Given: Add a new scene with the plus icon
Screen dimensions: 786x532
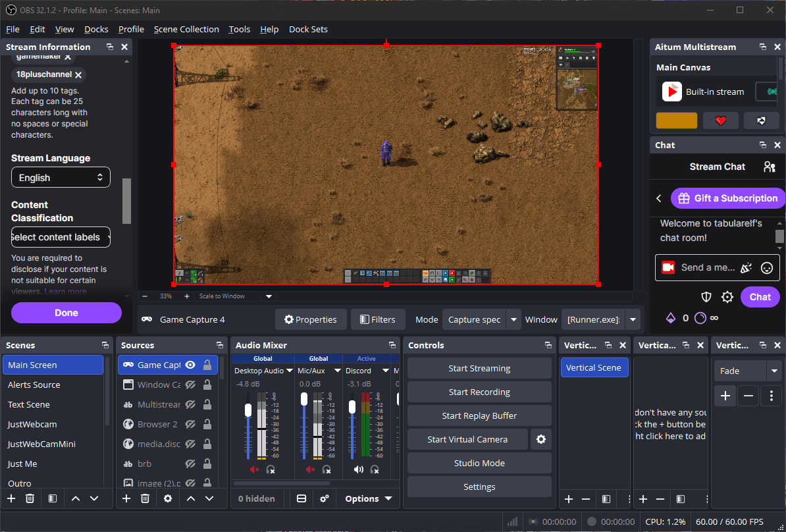Looking at the screenshot, I should pos(11,498).
